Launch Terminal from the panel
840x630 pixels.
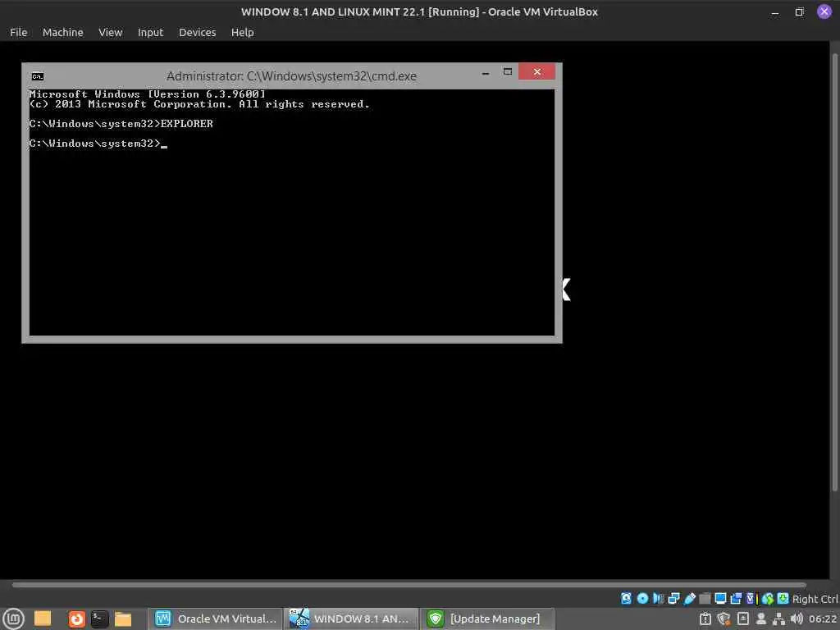[99, 619]
